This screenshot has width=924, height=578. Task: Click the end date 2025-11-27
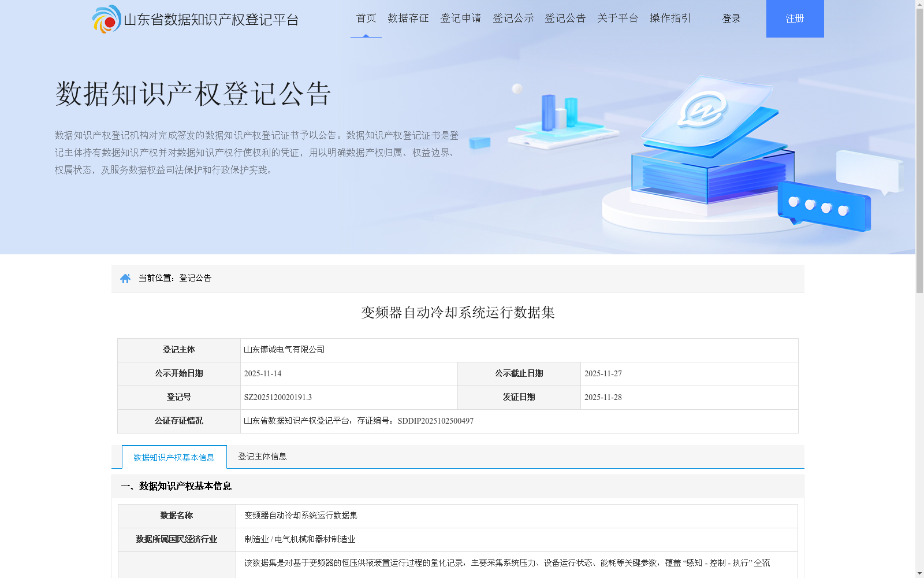coord(603,373)
